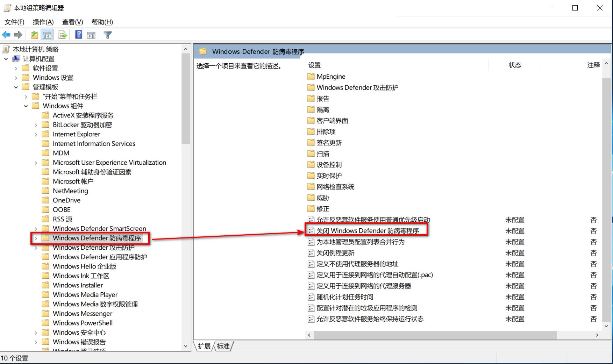Click the Up one level folder icon

tap(34, 35)
